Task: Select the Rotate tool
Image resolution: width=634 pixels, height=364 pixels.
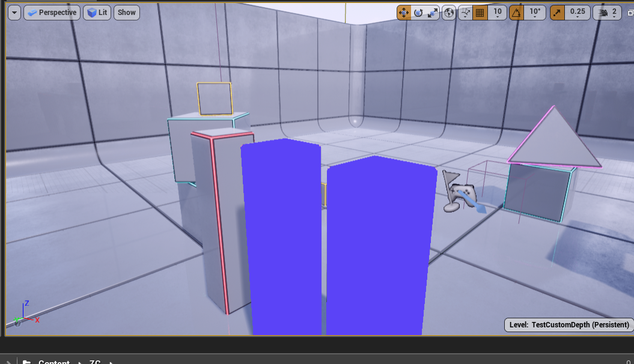Action: click(x=418, y=11)
